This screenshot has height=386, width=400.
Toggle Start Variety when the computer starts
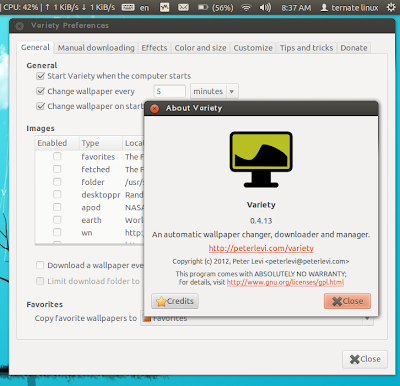(40, 76)
